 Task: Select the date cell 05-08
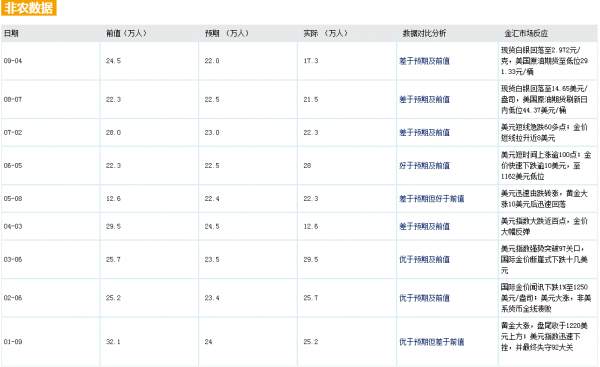pyautogui.click(x=13, y=199)
